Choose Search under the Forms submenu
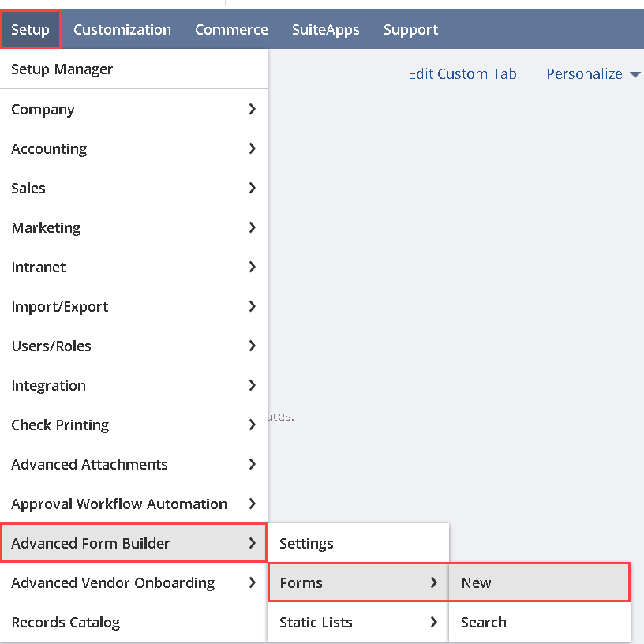 pyautogui.click(x=483, y=623)
